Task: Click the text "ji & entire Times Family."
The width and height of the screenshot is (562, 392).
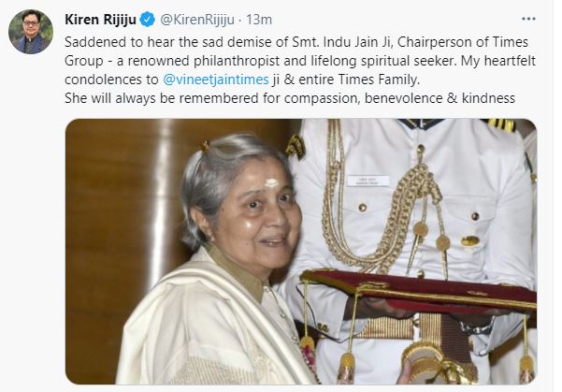Action: (x=346, y=80)
